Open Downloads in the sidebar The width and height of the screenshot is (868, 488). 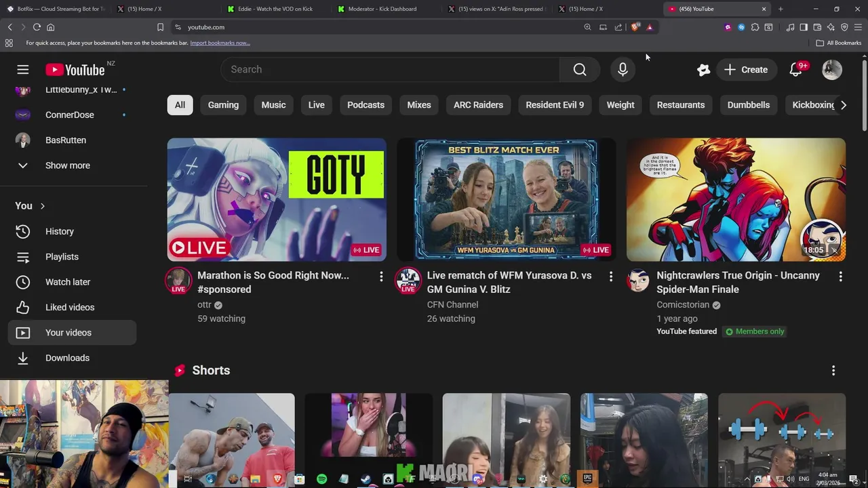[72, 358]
